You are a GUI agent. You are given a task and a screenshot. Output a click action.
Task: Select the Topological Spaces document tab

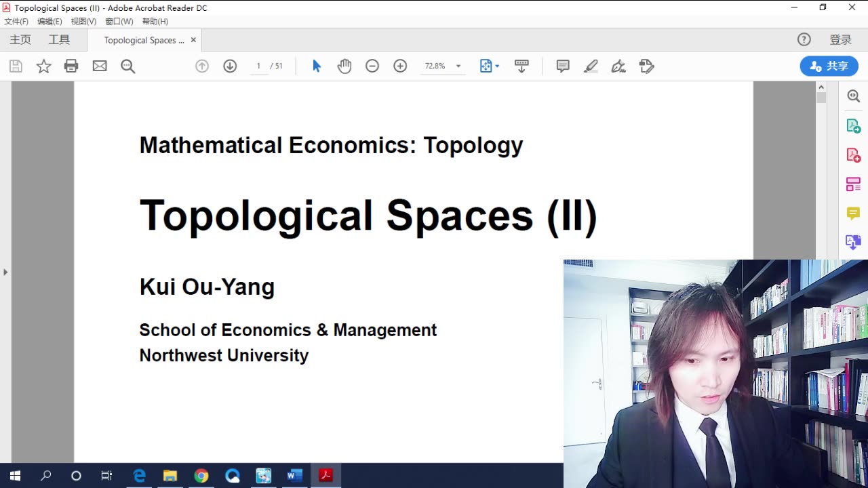[144, 40]
